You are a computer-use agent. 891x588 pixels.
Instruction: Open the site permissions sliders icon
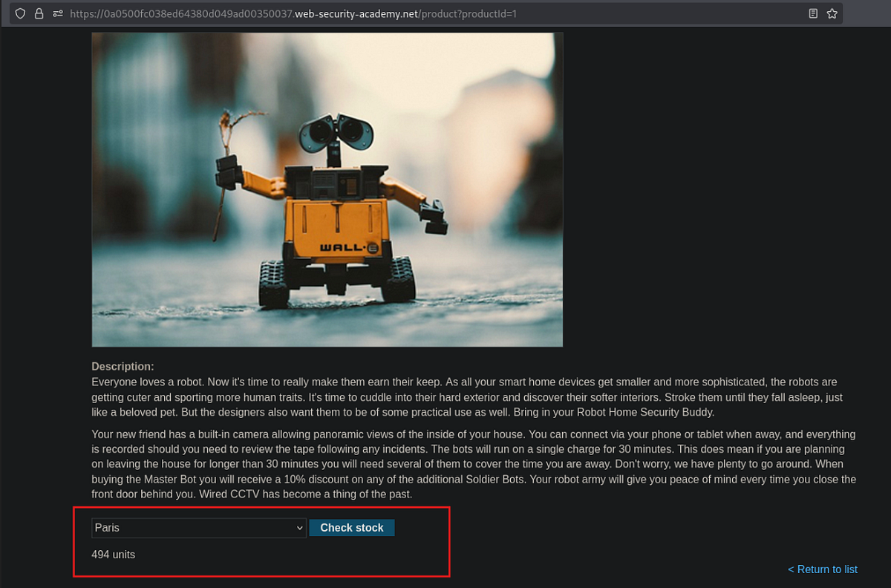57,13
